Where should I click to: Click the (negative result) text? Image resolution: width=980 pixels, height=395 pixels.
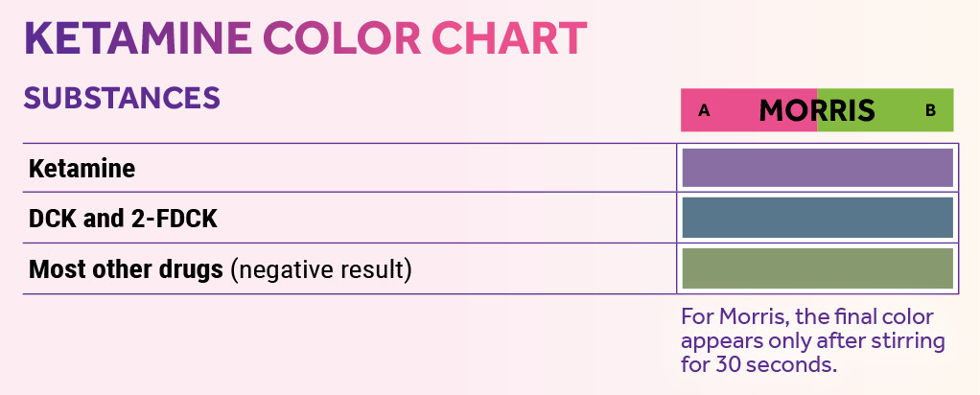click(x=321, y=269)
